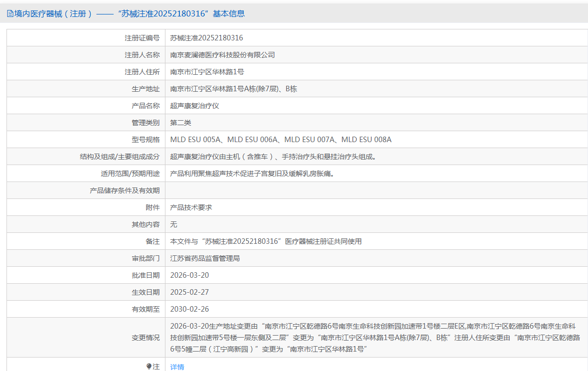Click the 其他内容 field label
Screen dimensions: 588x371
click(146, 224)
